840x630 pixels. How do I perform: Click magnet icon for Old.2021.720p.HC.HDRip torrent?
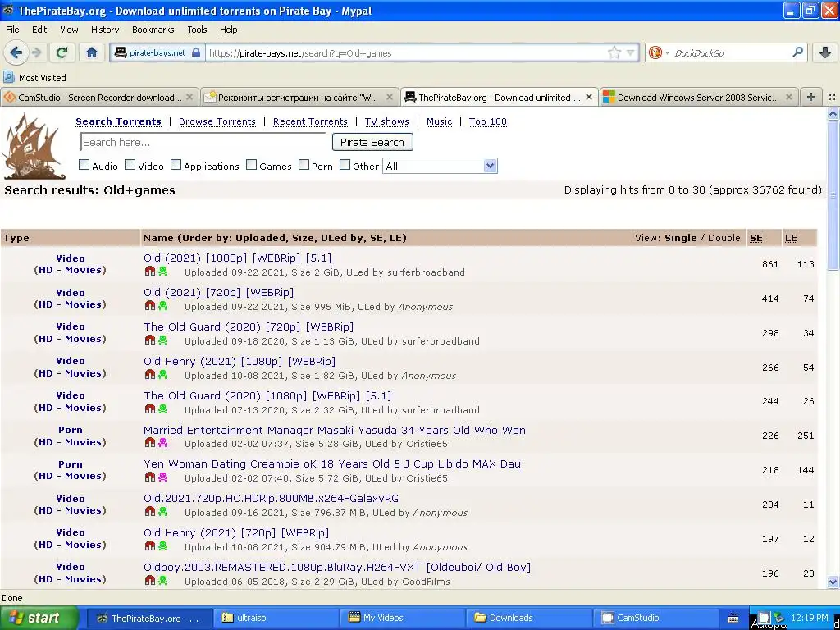[x=150, y=512]
